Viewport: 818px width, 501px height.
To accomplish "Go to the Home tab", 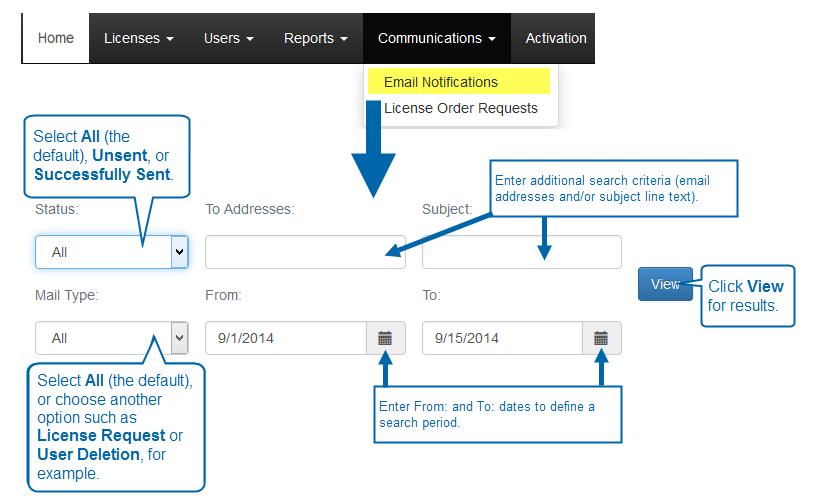I will pos(56,38).
